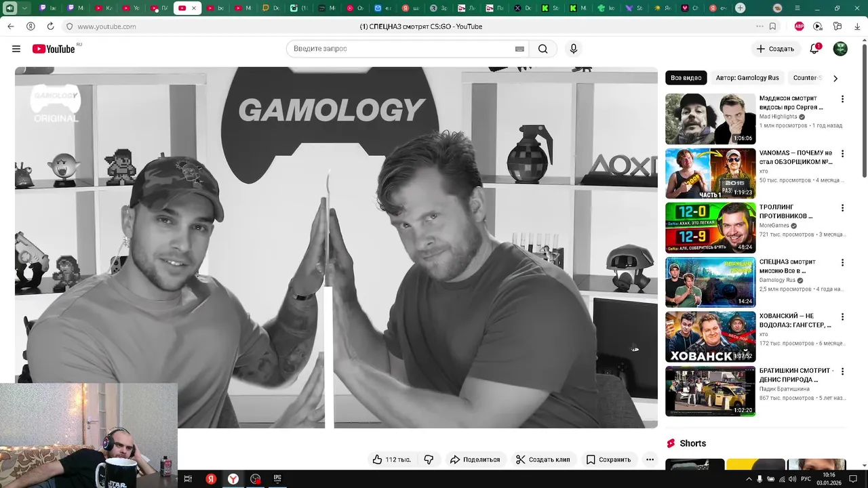Switch to the last Yandex 'оч' tab
868x488 pixels.
pyautogui.click(x=717, y=8)
